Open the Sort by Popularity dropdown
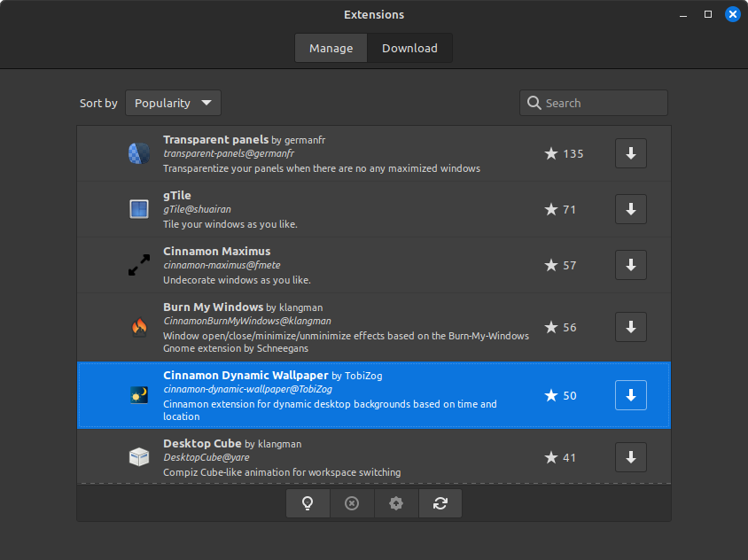Screen dimensions: 748x560 pos(173,103)
